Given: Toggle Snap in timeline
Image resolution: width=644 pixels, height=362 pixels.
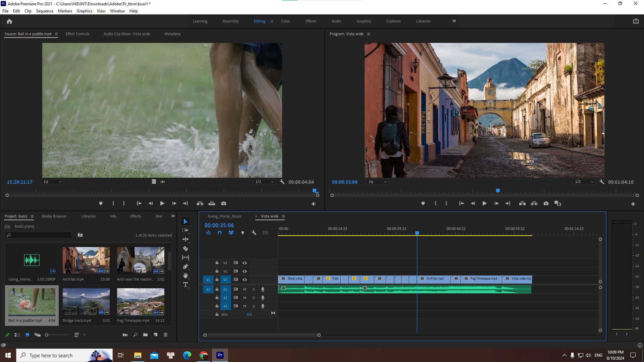Looking at the screenshot, I should click(220, 233).
